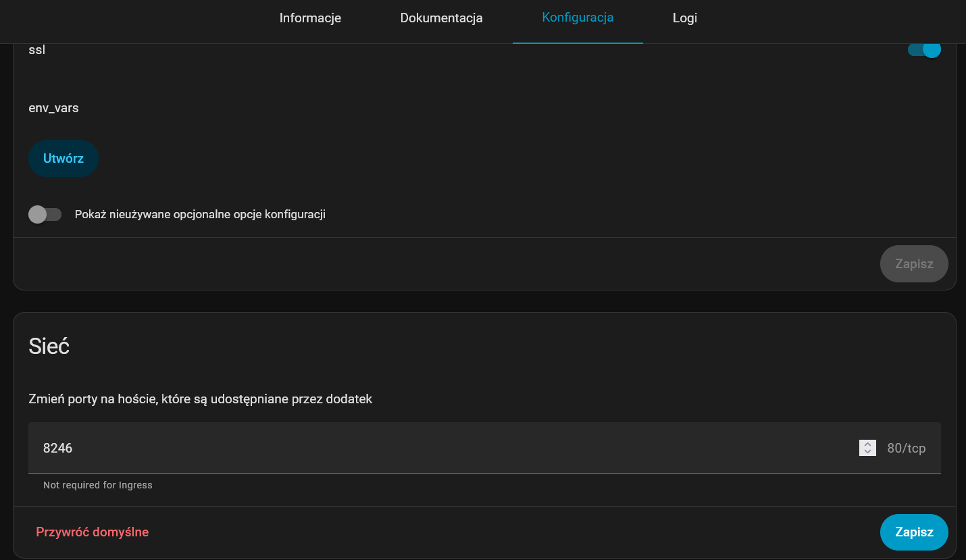Click the Sieć section heading
This screenshot has height=560, width=966.
(x=49, y=347)
